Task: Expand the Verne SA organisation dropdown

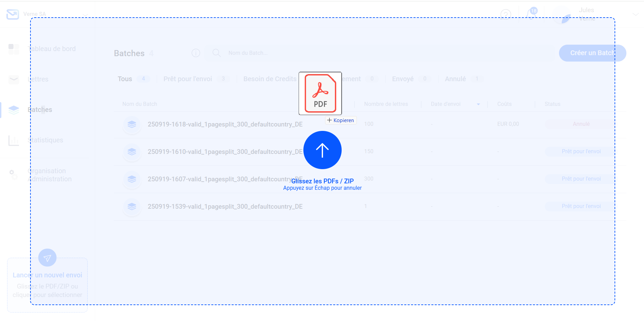Action: pos(85,15)
